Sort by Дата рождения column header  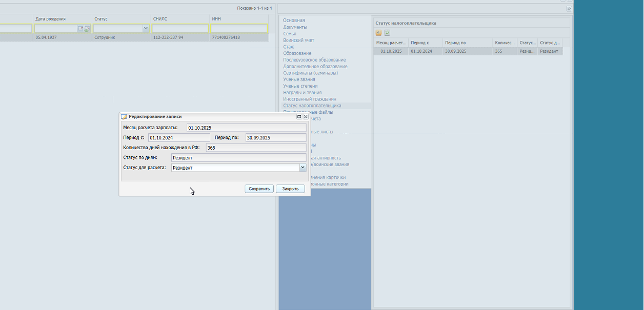tap(63, 19)
